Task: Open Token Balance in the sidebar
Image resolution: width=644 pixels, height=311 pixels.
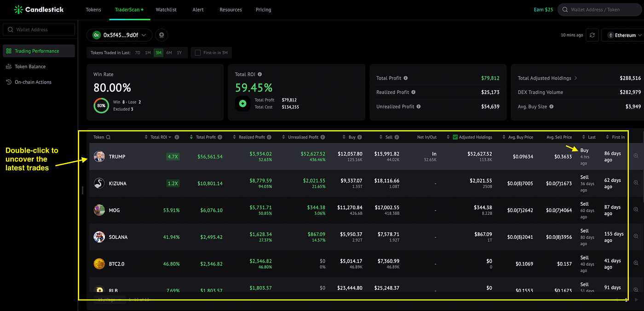Action: 30,66
